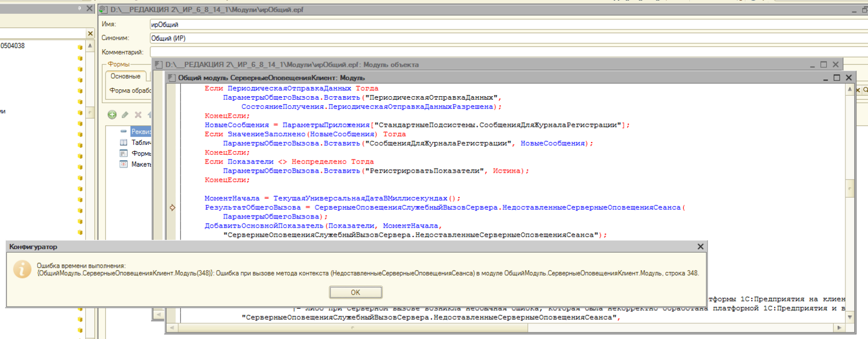
Task: Select the Табличные части tree item
Action: pos(141,143)
